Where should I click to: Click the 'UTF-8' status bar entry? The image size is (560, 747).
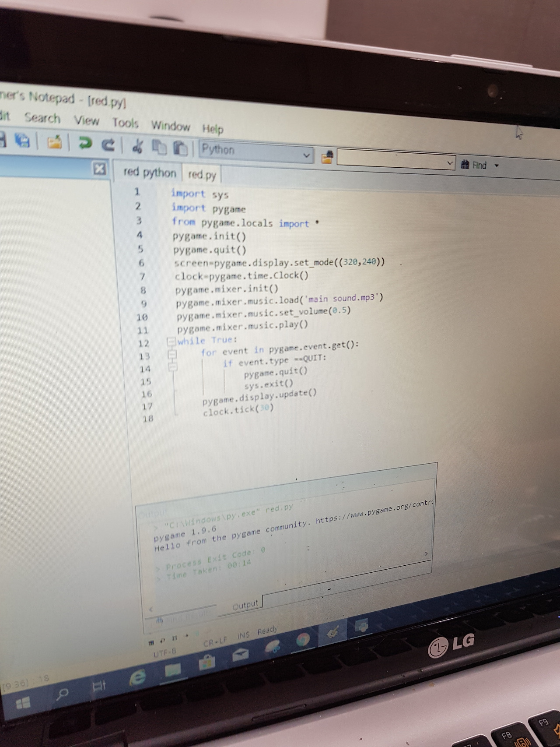pos(165,653)
